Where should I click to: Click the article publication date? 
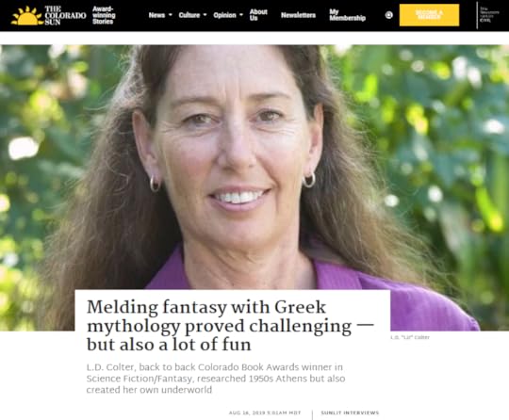(265, 412)
